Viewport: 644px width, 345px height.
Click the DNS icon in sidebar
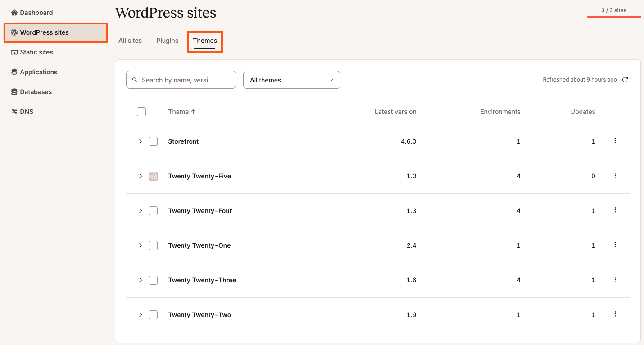[x=14, y=112]
